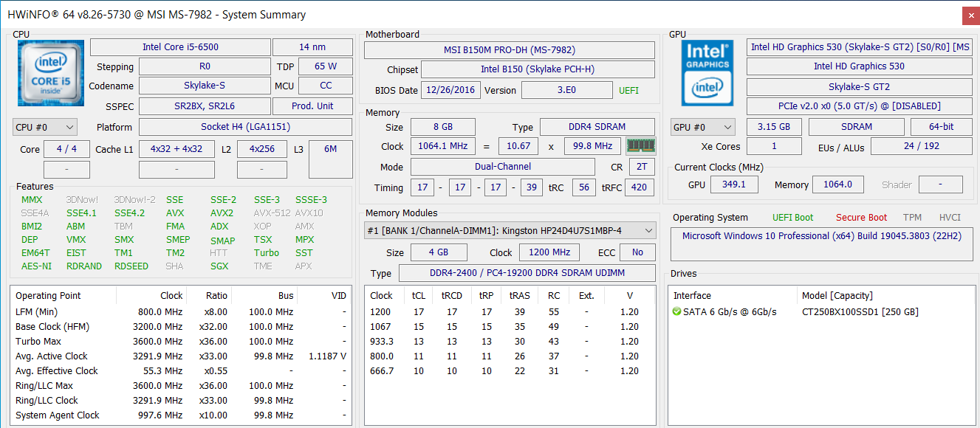Click the Intel Core i5-6500 name field
Viewport: 980px width, 428px height.
180,47
